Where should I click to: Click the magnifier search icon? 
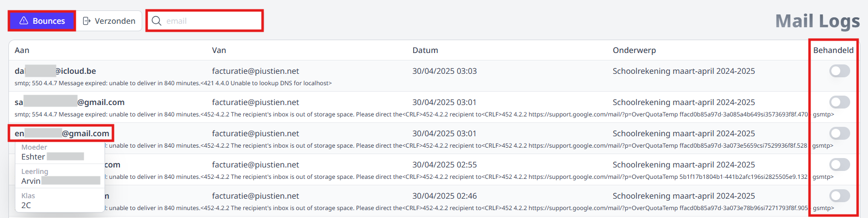tap(157, 21)
